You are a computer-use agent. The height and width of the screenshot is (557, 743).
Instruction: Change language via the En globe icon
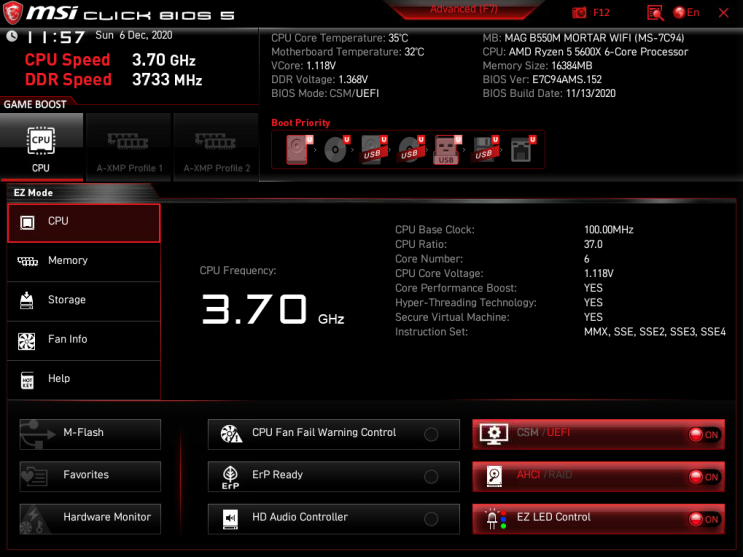(687, 12)
